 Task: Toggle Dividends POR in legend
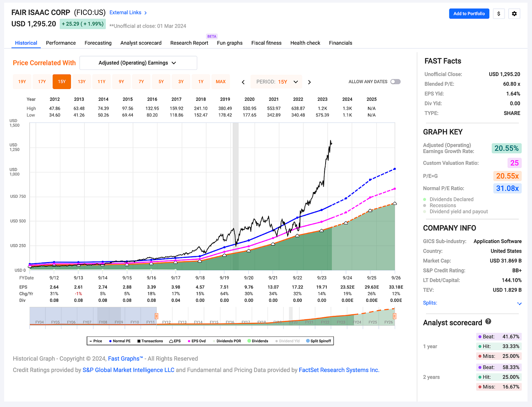tap(227, 341)
